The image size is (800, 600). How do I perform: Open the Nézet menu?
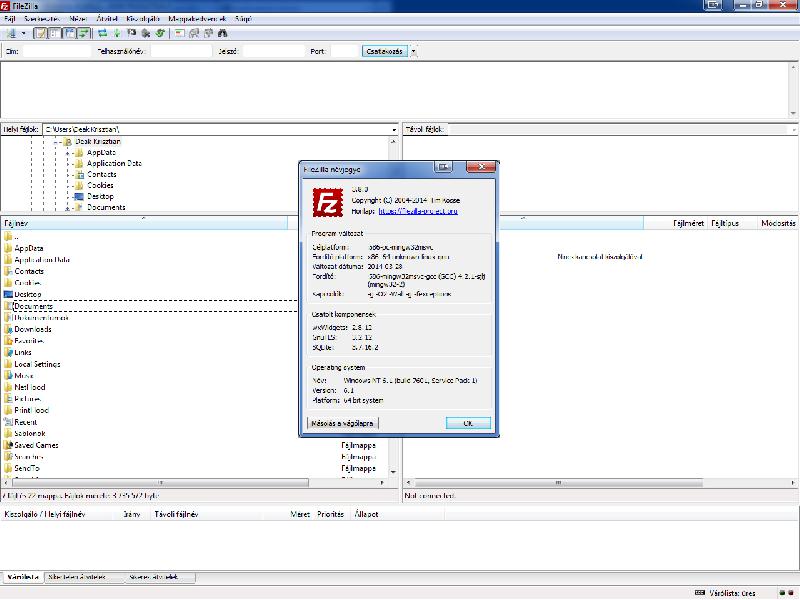click(78, 18)
